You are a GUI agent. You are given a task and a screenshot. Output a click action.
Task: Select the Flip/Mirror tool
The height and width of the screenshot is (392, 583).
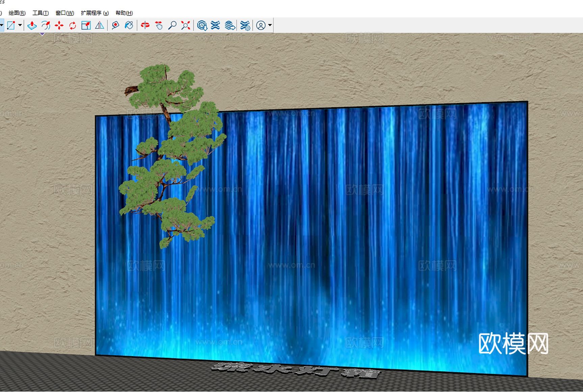click(x=100, y=25)
